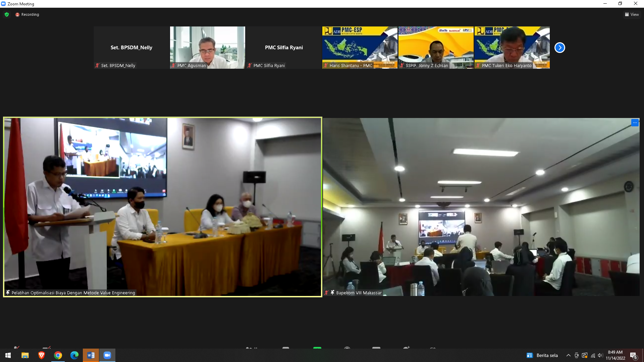
Task: Select the SSPIP. Jonny Z Echsan thumbnail
Action: click(436, 48)
